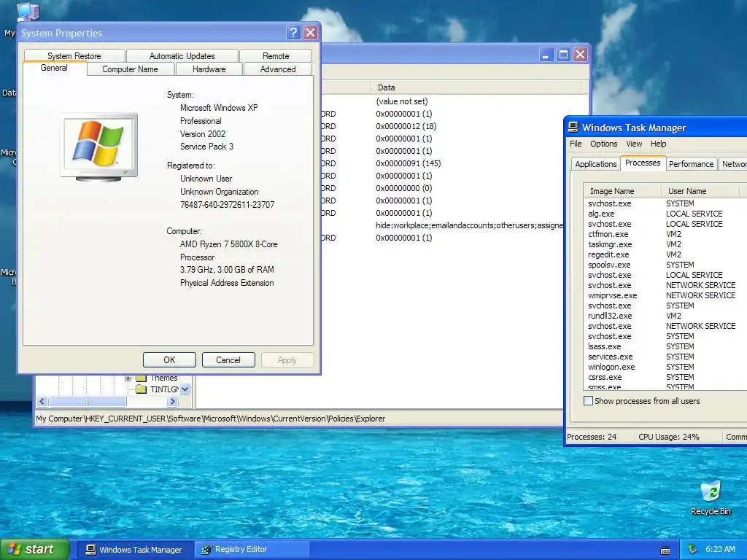Open Task Manager Options menu
This screenshot has width=747, height=560.
(603, 144)
